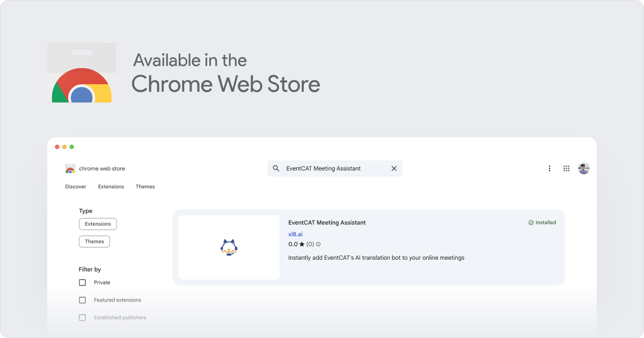Click the extension description text
Image resolution: width=644 pixels, height=338 pixels.
coord(376,258)
